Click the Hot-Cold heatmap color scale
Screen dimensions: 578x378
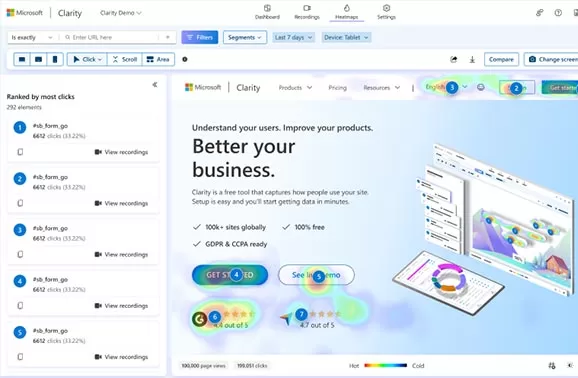pyautogui.click(x=386, y=365)
